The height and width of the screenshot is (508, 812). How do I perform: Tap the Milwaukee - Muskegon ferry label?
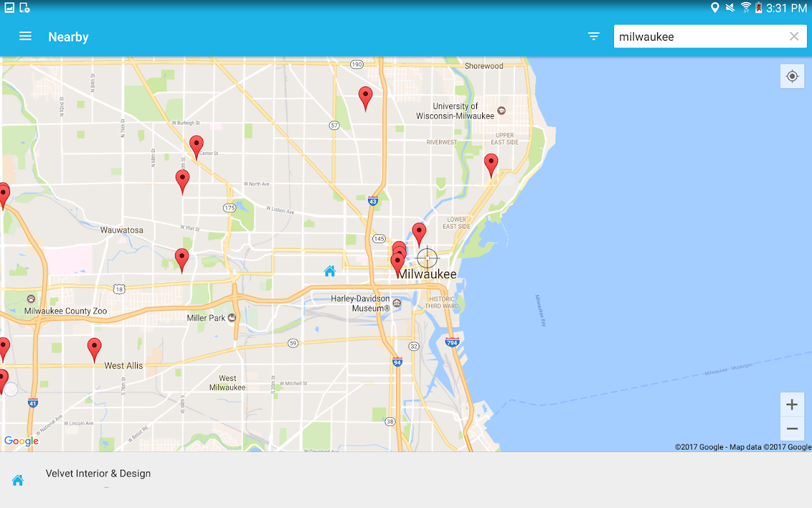coord(728,369)
